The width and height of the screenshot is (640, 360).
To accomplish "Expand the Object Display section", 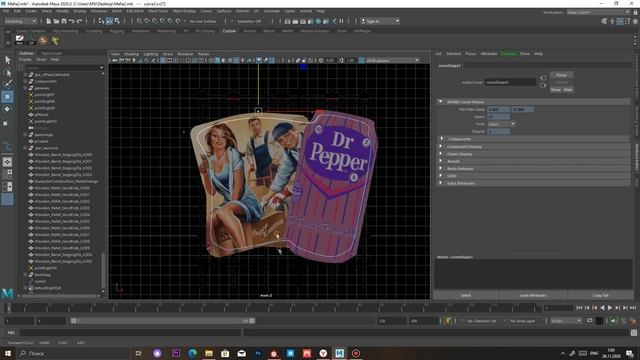I will pyautogui.click(x=533, y=154).
